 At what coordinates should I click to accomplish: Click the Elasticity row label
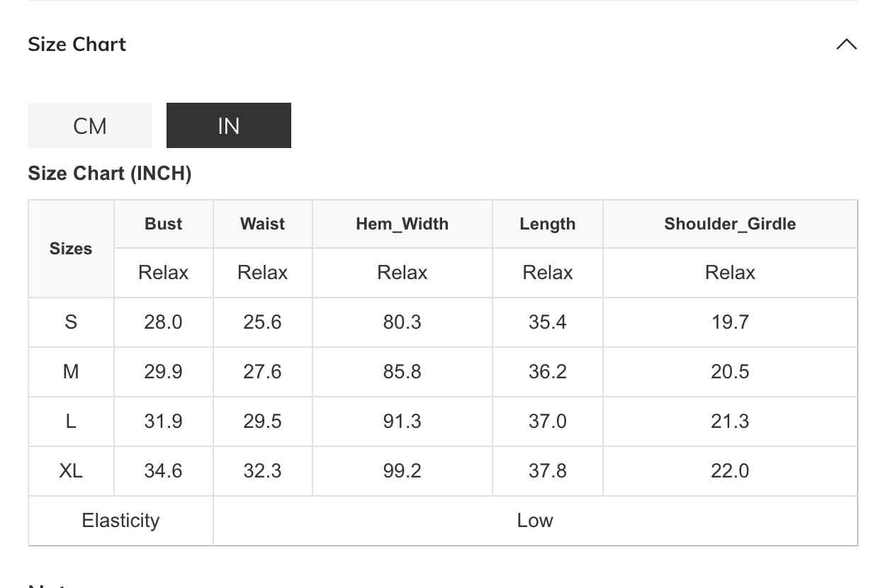pos(120,521)
